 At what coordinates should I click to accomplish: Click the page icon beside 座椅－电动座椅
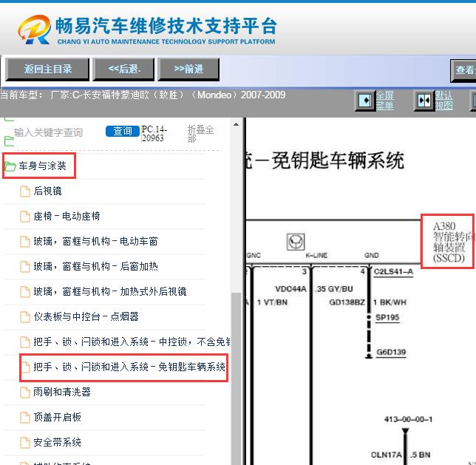click(25, 217)
